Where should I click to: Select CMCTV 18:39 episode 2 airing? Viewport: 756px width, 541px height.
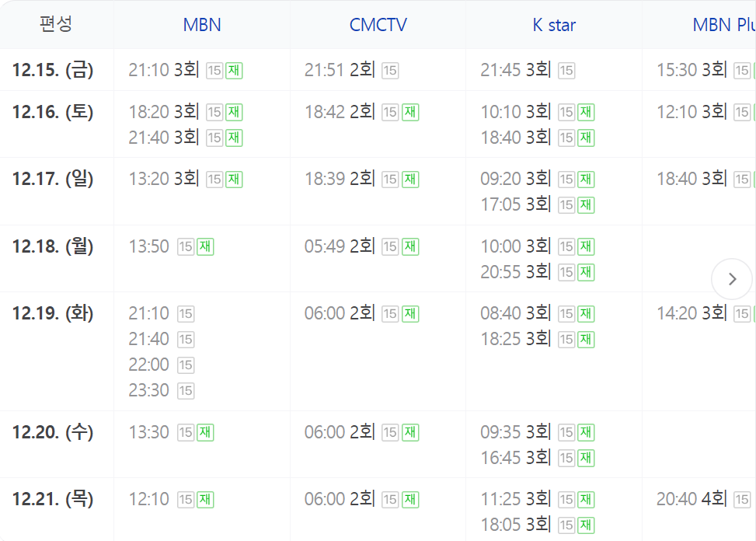[x=340, y=179]
